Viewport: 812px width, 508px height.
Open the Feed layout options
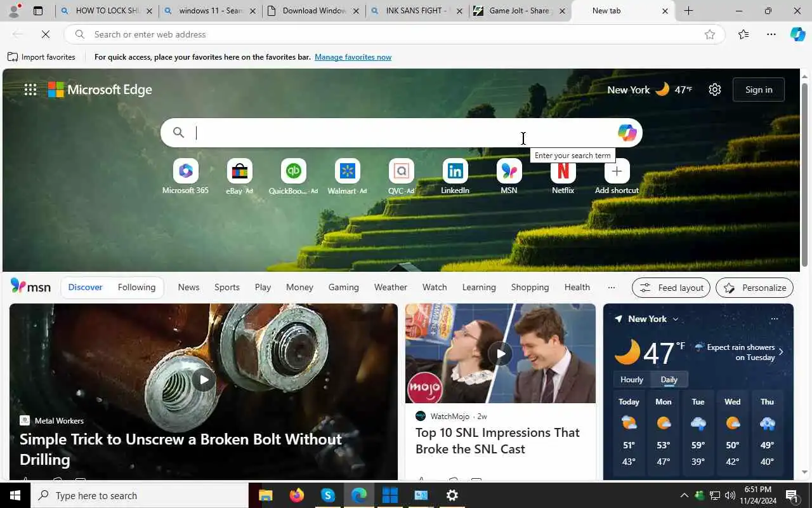click(x=671, y=288)
